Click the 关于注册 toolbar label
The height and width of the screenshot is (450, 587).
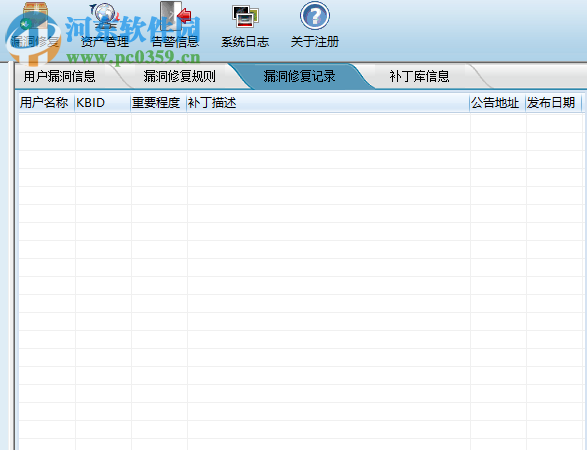[x=315, y=41]
